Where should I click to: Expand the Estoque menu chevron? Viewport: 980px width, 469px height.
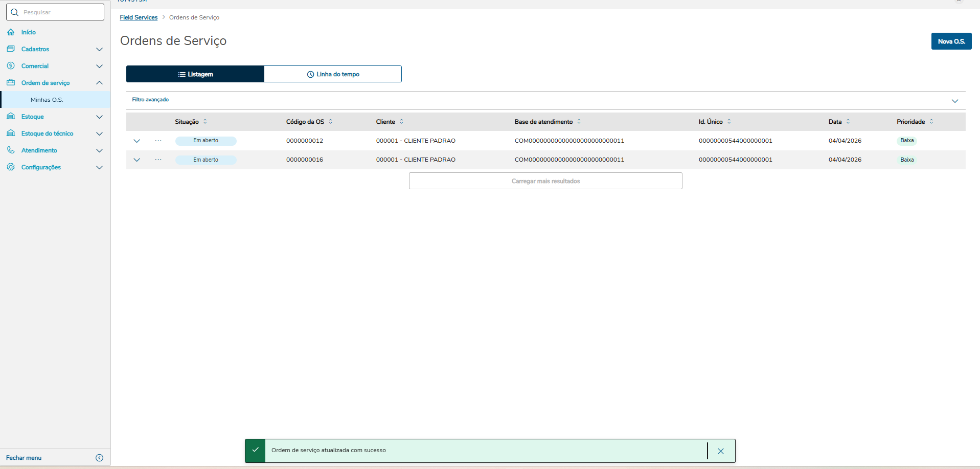point(100,117)
